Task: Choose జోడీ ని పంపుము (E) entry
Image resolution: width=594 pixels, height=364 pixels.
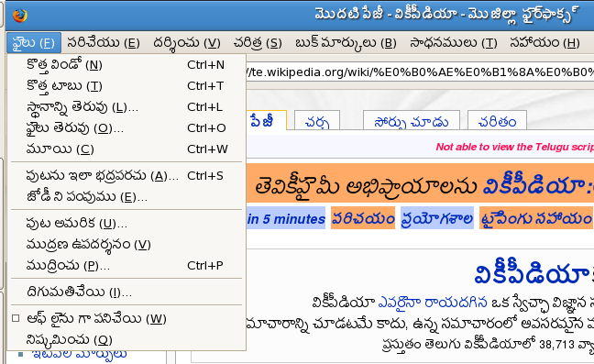Action: pos(126,196)
